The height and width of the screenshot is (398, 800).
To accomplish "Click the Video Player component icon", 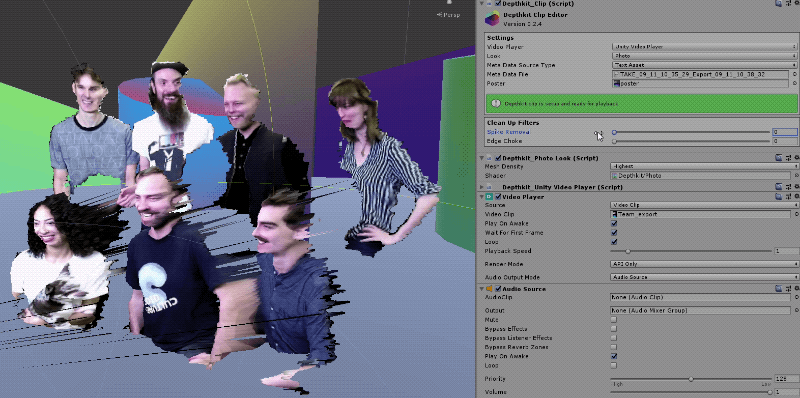I will coord(489,196).
